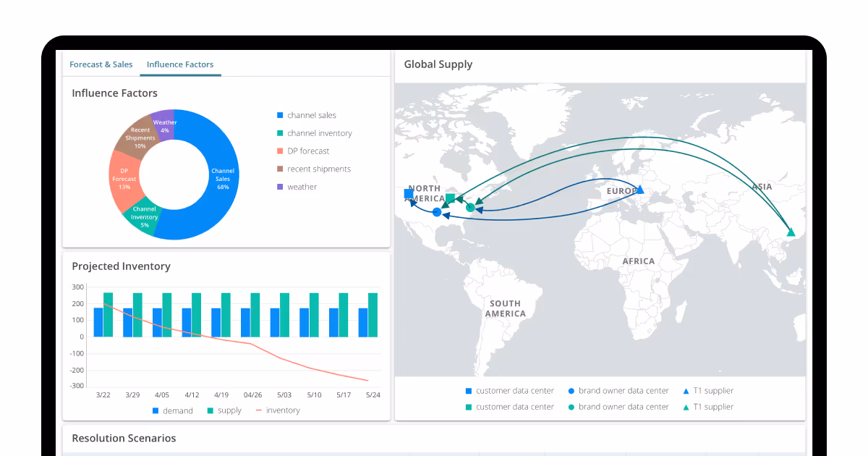Toggle blue customer data center map legend
The image size is (868, 456).
click(x=509, y=391)
